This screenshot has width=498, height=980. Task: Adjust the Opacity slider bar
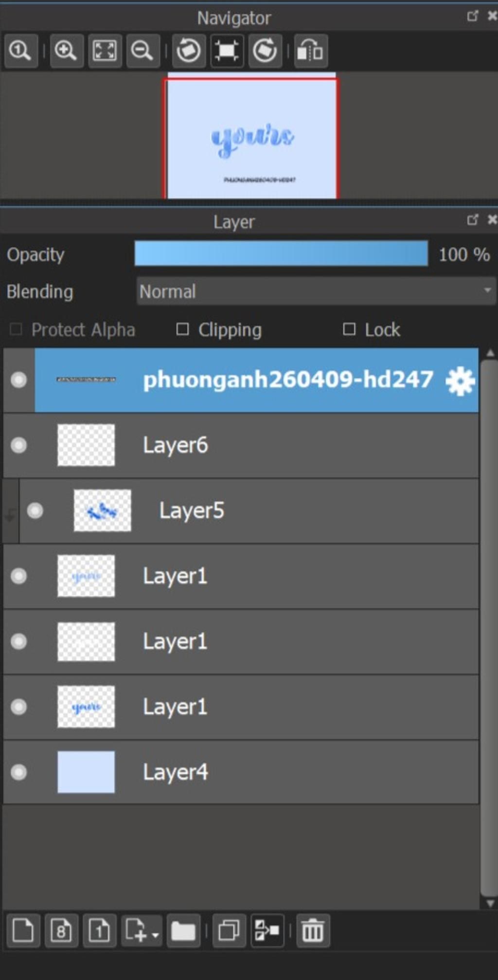click(x=281, y=254)
